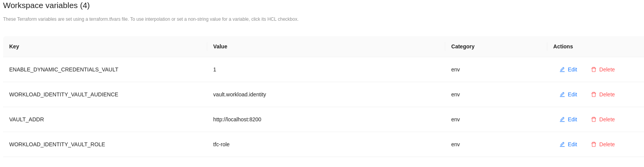
Task: Click the Actions column header
Action: coord(563,46)
